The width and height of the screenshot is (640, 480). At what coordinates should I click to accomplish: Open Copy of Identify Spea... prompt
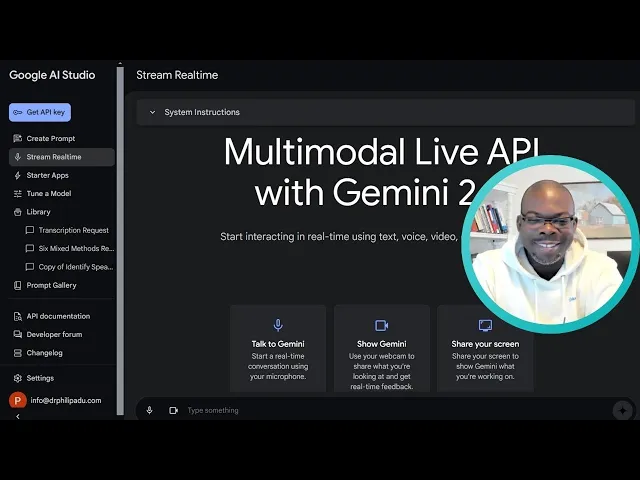(76, 267)
